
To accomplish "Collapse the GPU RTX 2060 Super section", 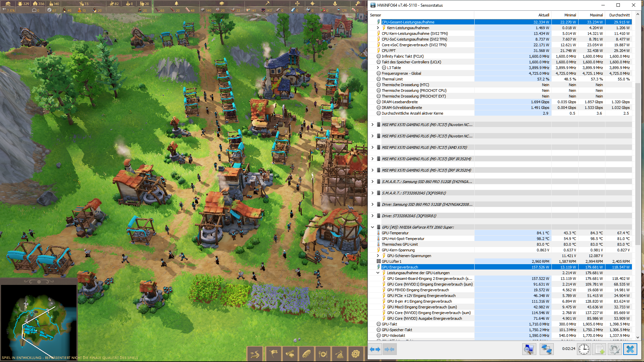I will point(372,227).
